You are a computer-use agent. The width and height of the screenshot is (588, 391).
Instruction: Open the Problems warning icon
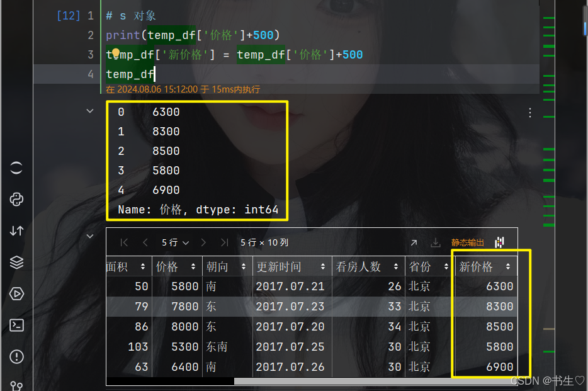(16, 356)
